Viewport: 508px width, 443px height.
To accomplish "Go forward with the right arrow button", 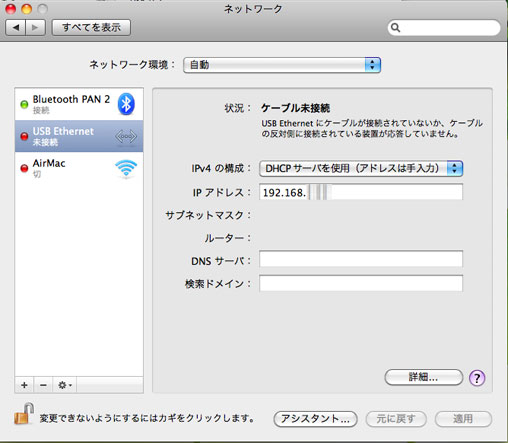I will click(x=35, y=27).
